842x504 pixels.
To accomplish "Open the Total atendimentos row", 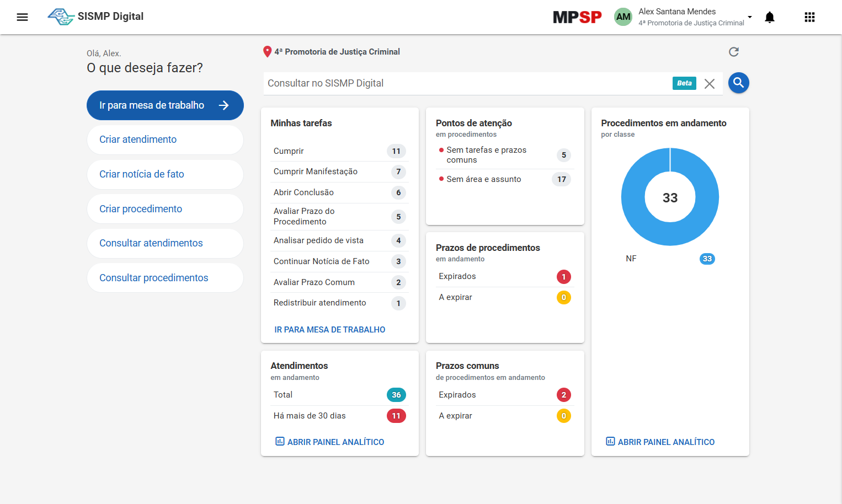I will 339,395.
